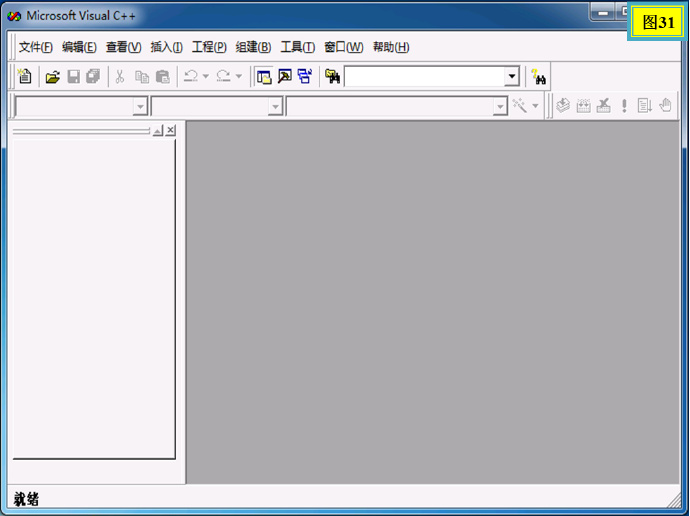Click the Build icon in build toolbar

tap(584, 106)
